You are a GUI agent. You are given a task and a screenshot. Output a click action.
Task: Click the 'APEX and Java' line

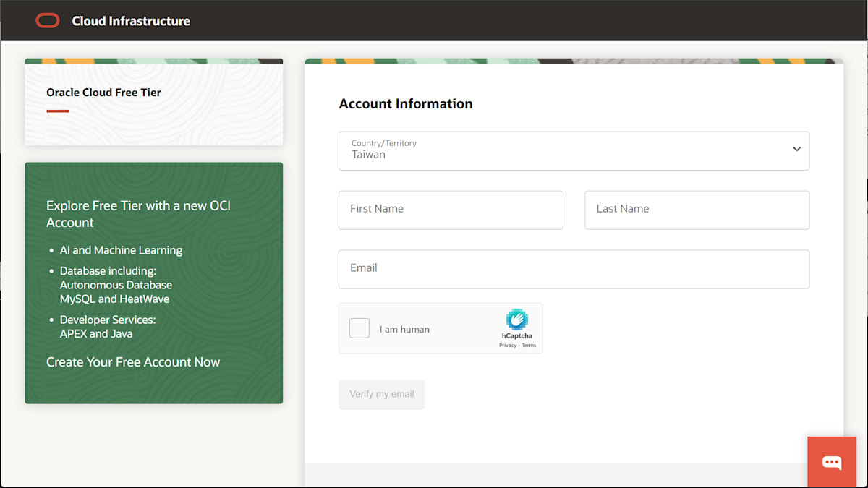point(96,333)
